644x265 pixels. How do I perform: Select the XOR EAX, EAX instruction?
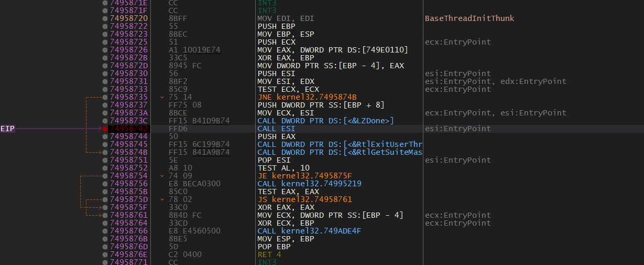point(286,207)
